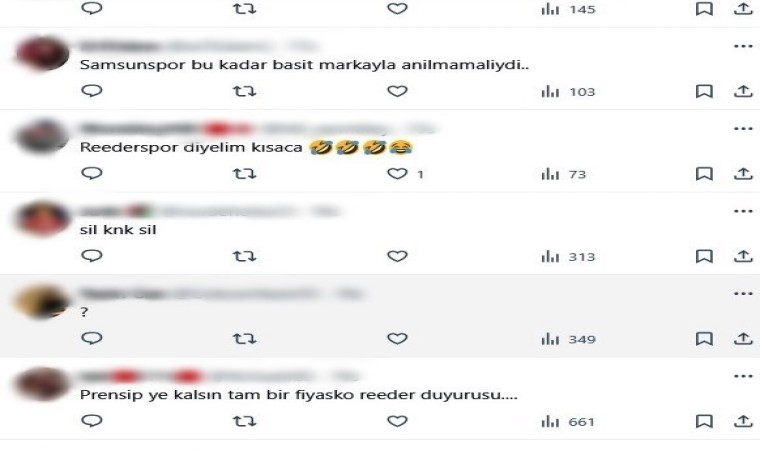Open more options for Samsunspor comment
This screenshot has width=760, height=450.
tap(743, 47)
